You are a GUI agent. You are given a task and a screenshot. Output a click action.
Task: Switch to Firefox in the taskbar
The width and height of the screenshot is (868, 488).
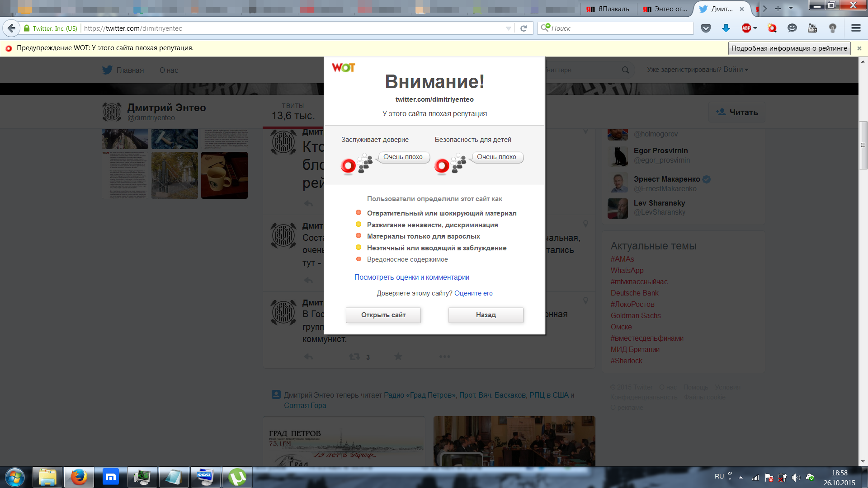click(x=79, y=477)
